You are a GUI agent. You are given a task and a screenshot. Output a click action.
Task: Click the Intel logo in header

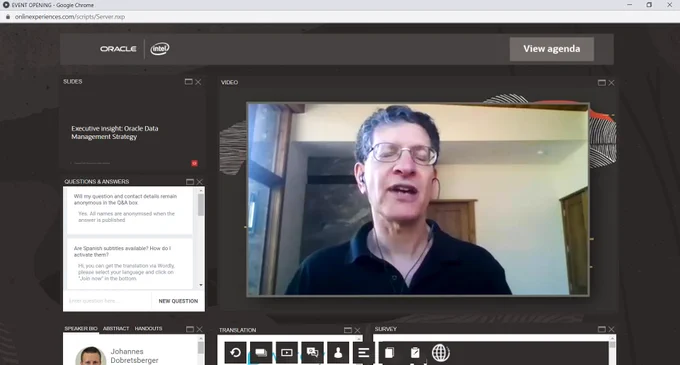tap(160, 49)
